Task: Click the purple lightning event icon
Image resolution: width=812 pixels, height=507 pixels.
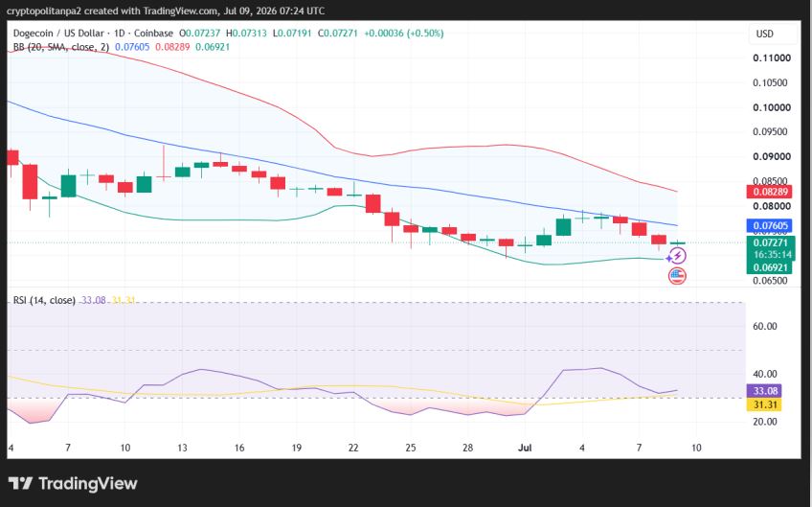Action: [677, 256]
